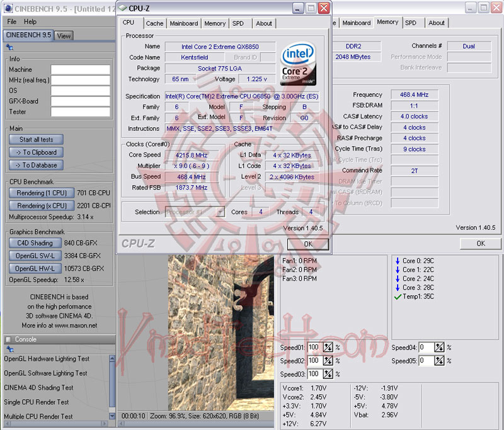
Task: Run the Rendering (x CPU) benchmark
Action: point(42,205)
